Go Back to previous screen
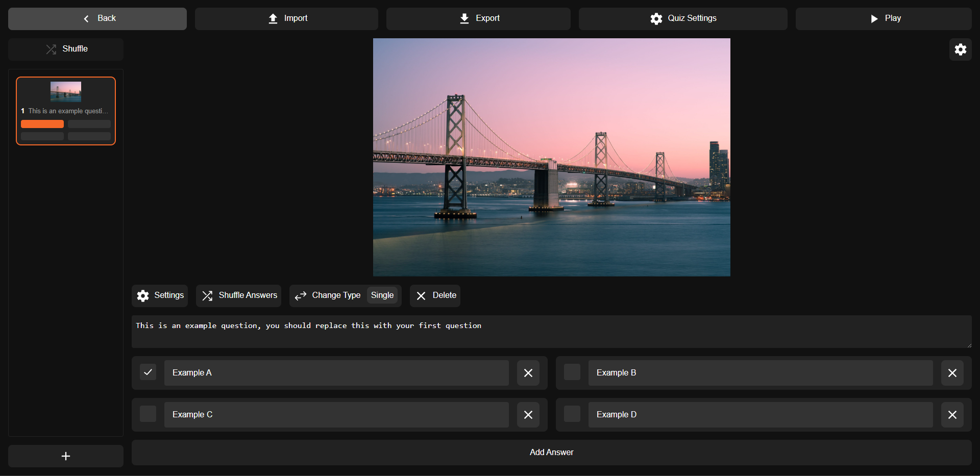The image size is (980, 476). click(97, 18)
